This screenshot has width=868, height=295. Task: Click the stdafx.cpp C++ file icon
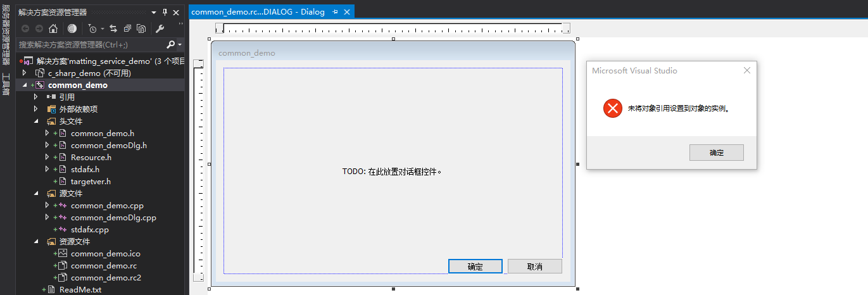[x=63, y=230]
